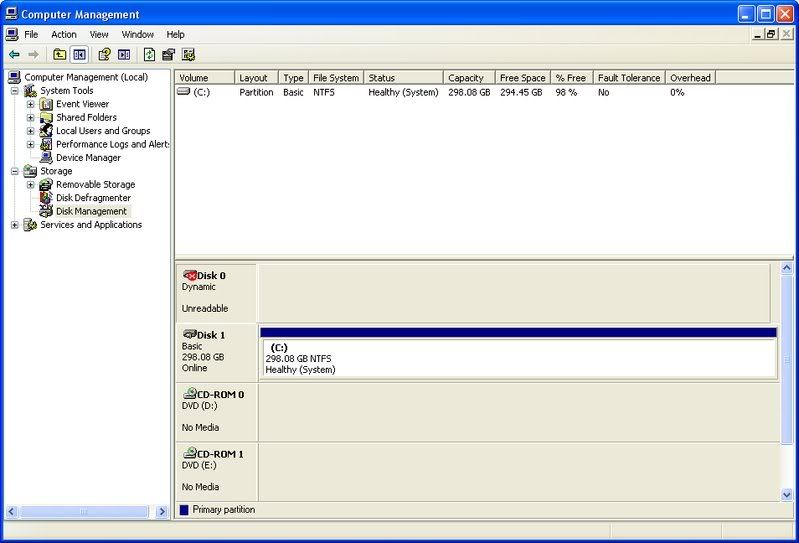Expand Performance Logs and Alerts node

tap(31, 144)
